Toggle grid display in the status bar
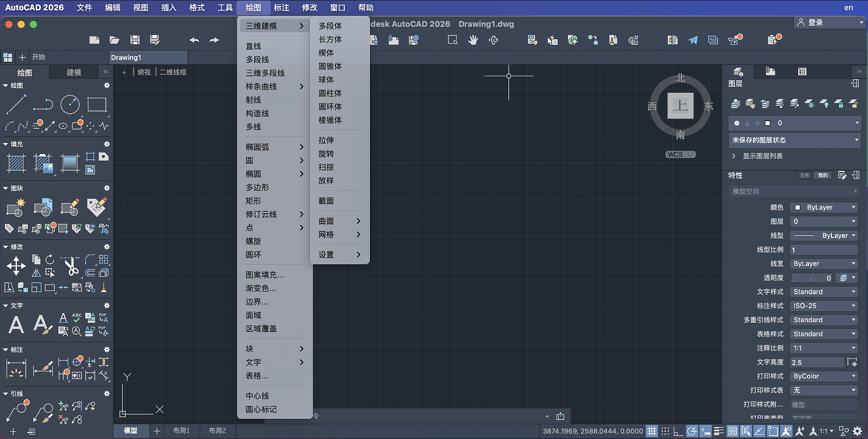The height and width of the screenshot is (439, 868). (652, 431)
